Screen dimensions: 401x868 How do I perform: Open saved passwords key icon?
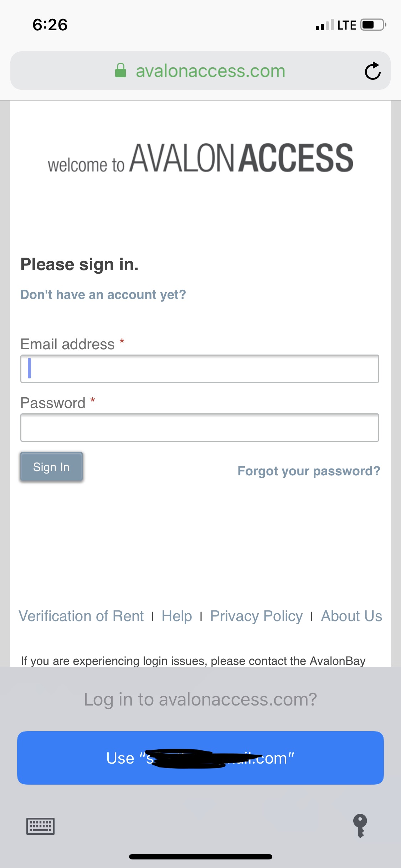tap(360, 826)
